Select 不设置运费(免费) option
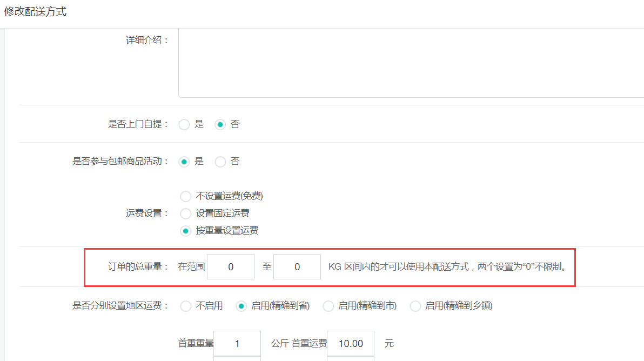 [x=186, y=196]
